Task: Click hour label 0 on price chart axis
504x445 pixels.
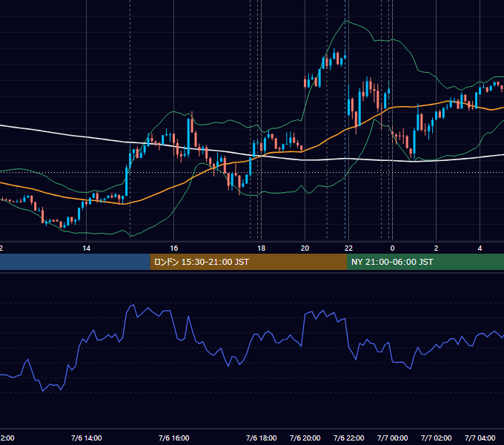Action: point(393,248)
